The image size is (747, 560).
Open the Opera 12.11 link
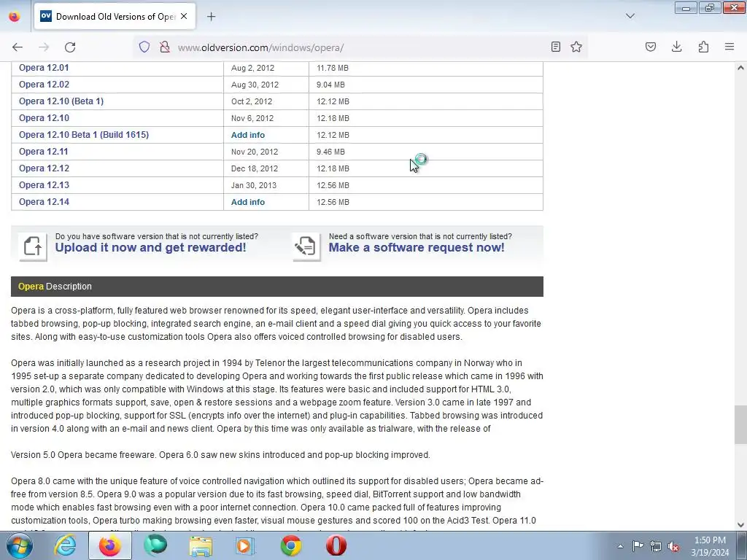(43, 152)
